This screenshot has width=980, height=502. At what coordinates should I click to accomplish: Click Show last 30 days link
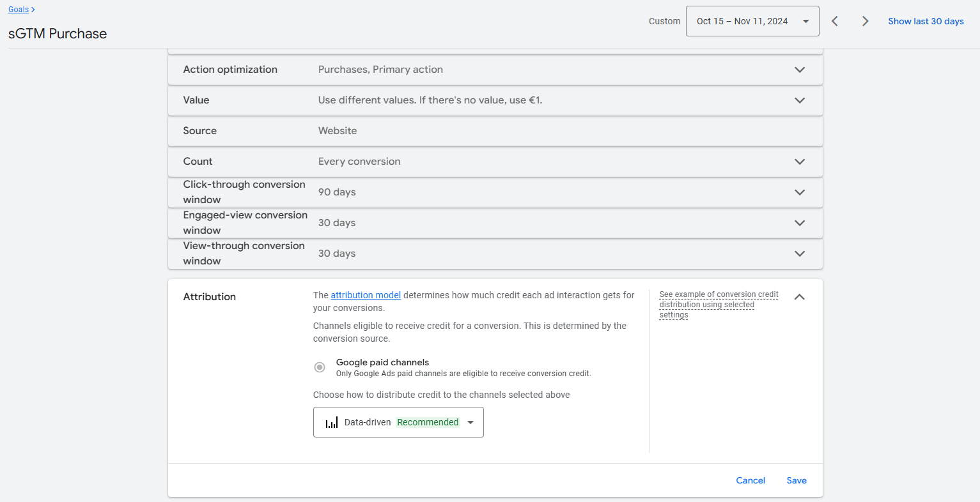point(926,21)
